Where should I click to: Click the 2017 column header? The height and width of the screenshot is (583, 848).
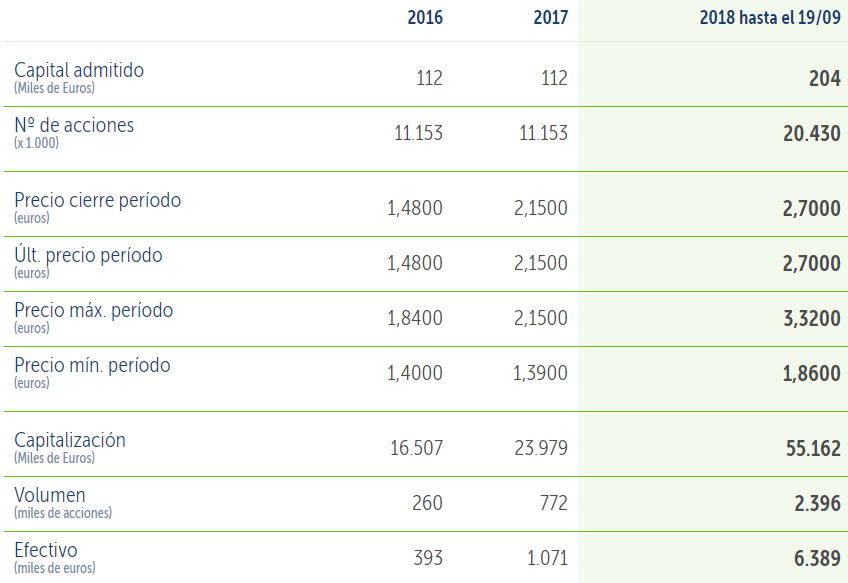[550, 18]
